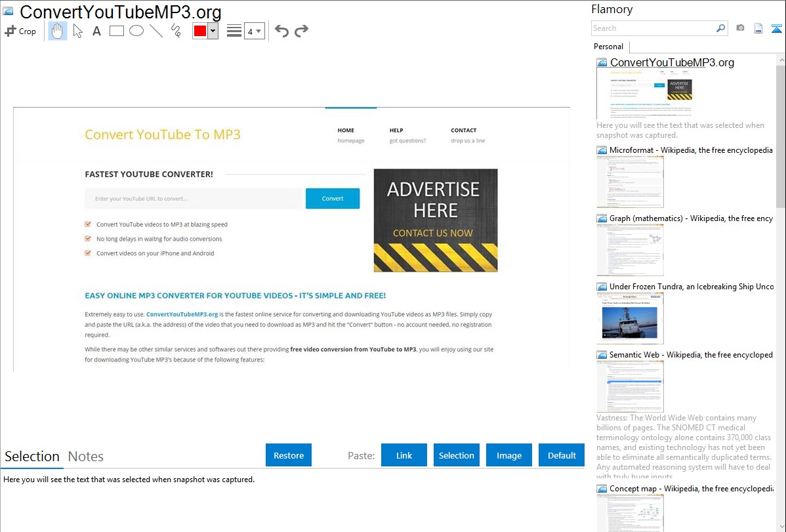Open the line width 4 dropdown
This screenshot has height=532, width=786.
(255, 31)
